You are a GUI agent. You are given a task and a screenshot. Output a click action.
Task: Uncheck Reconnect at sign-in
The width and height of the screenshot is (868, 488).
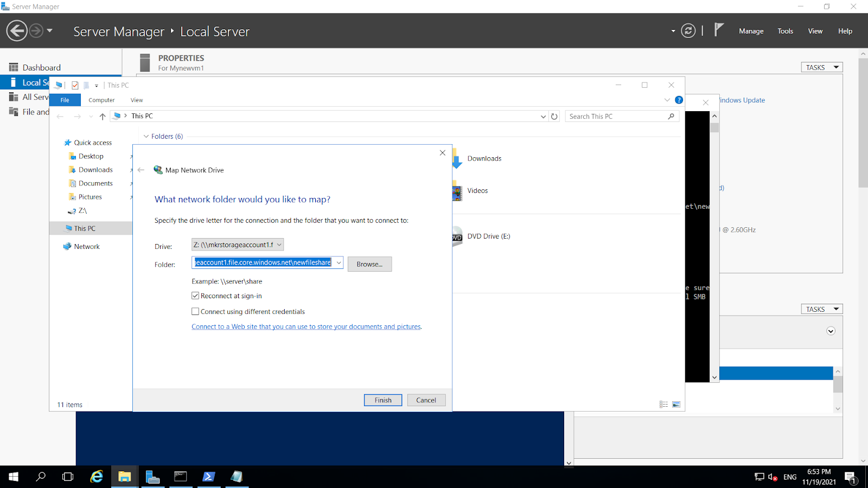coord(195,296)
